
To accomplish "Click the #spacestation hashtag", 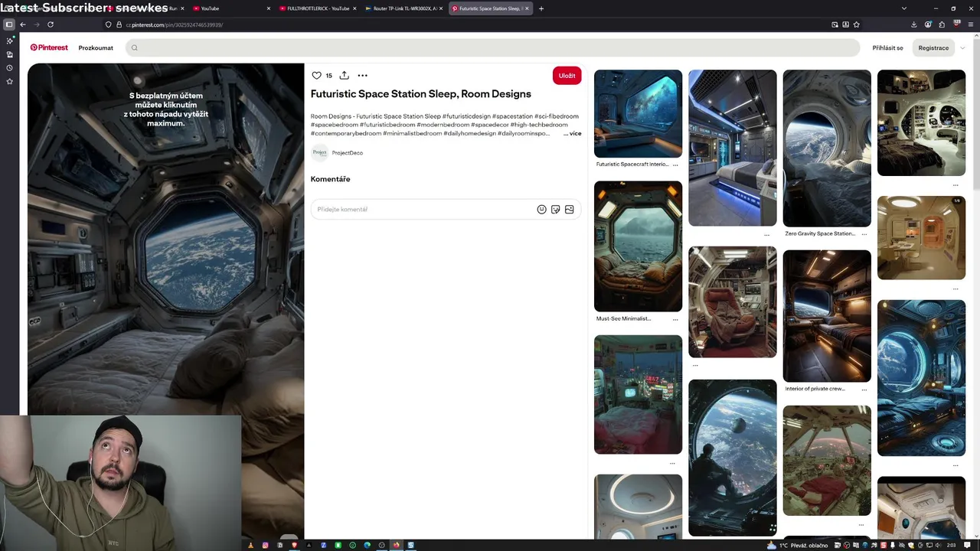I will [x=512, y=116].
